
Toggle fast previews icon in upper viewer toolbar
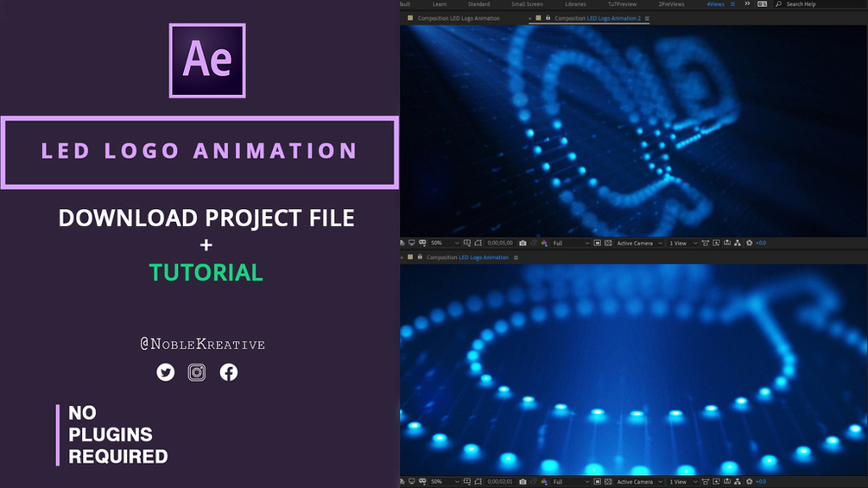pos(598,243)
